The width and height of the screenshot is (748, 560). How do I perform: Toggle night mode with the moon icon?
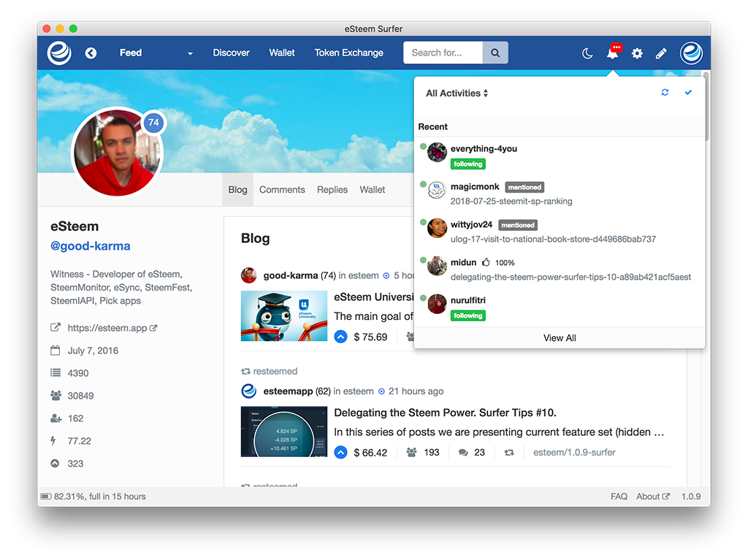[587, 53]
